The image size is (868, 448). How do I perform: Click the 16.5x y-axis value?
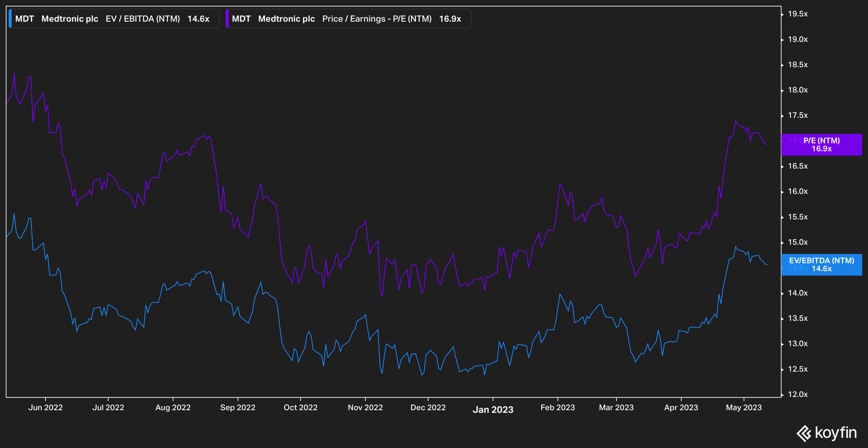coord(798,166)
